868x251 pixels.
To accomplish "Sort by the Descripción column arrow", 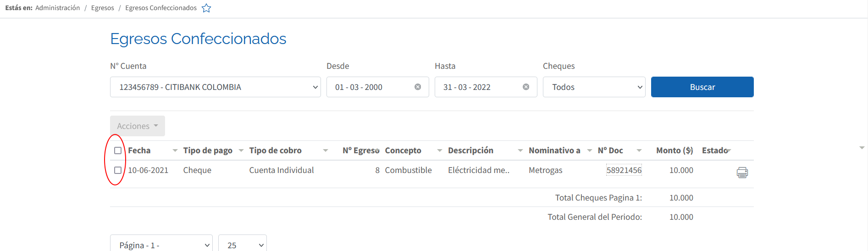I will pos(520,151).
